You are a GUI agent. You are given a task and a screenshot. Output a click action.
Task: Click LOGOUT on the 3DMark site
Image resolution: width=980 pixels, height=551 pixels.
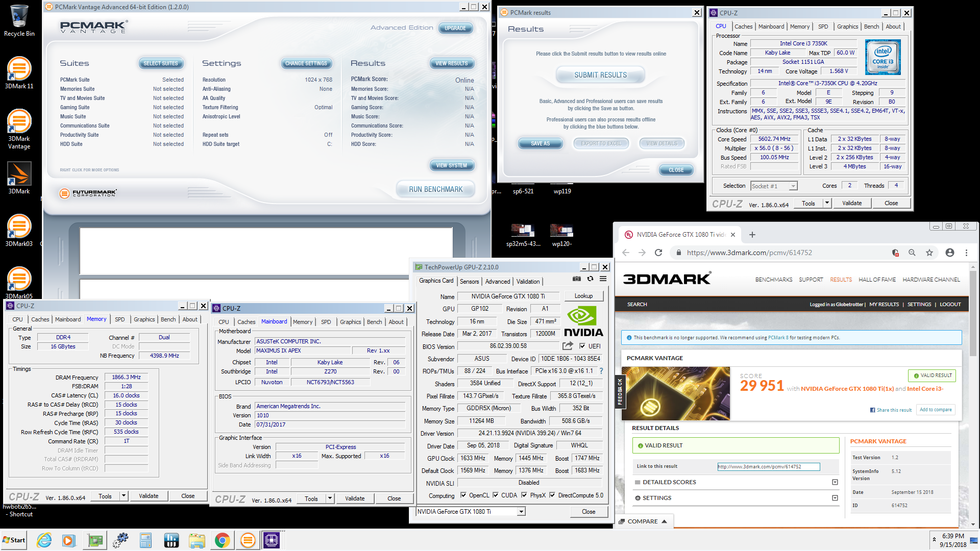click(x=950, y=305)
